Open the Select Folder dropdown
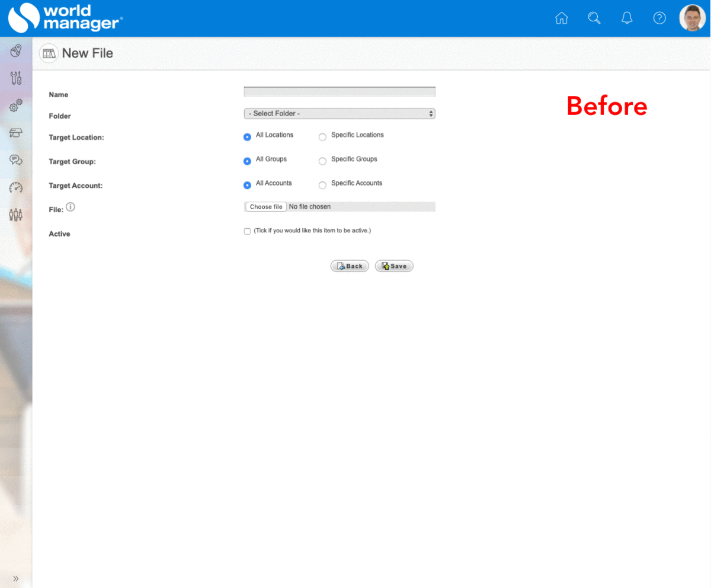The height and width of the screenshot is (588, 711). [340, 113]
